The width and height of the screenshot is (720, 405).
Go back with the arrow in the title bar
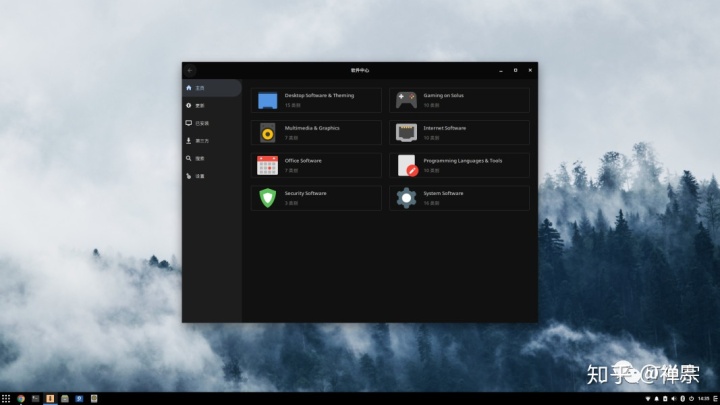click(x=190, y=70)
